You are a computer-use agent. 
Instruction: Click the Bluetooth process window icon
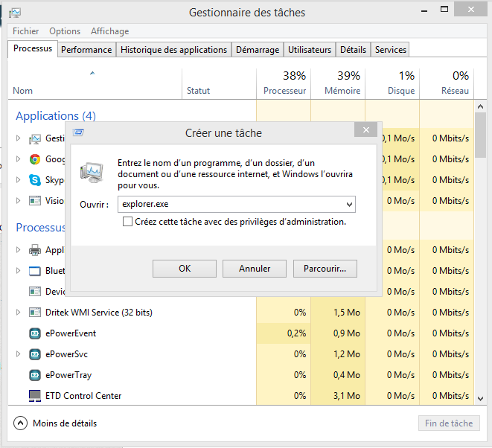35,271
